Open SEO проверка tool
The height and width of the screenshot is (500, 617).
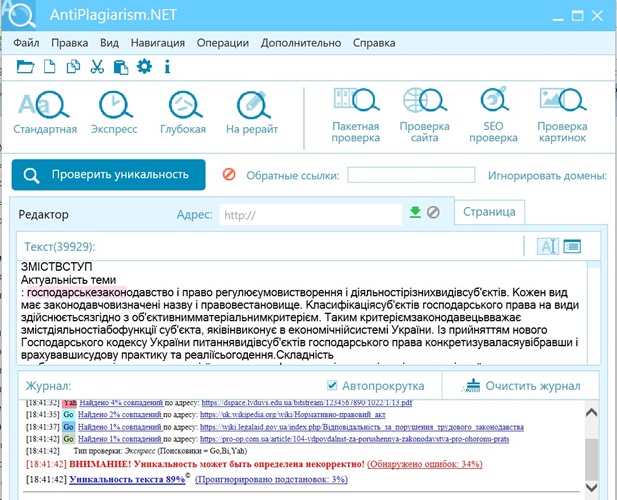(x=493, y=115)
